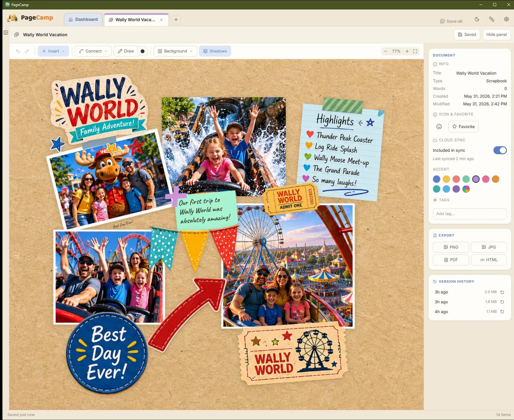The image size is (514, 420).
Task: Restore the 1.6 MB version
Action: pos(502,302)
